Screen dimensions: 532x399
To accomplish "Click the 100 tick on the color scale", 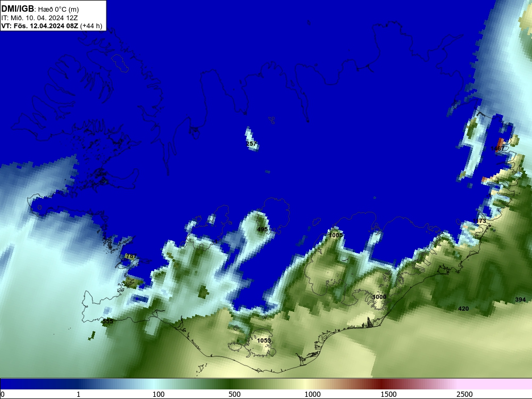I will [159, 394].
